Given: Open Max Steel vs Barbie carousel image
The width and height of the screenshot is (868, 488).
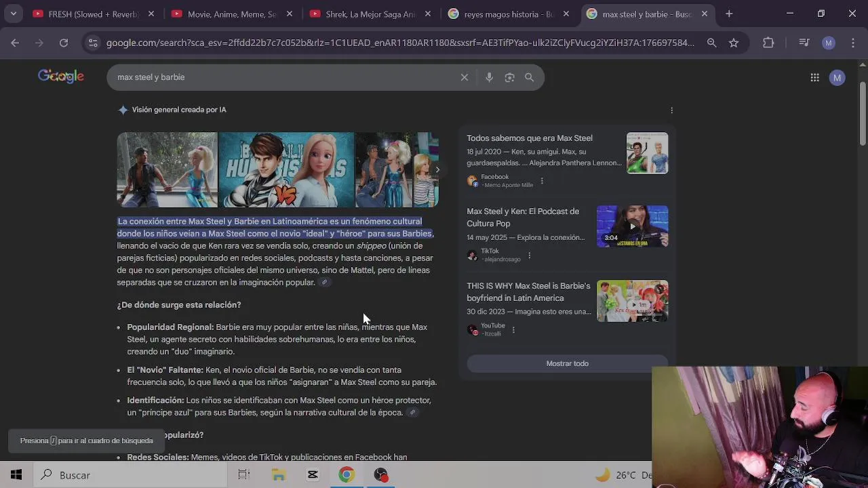Looking at the screenshot, I should tap(287, 169).
